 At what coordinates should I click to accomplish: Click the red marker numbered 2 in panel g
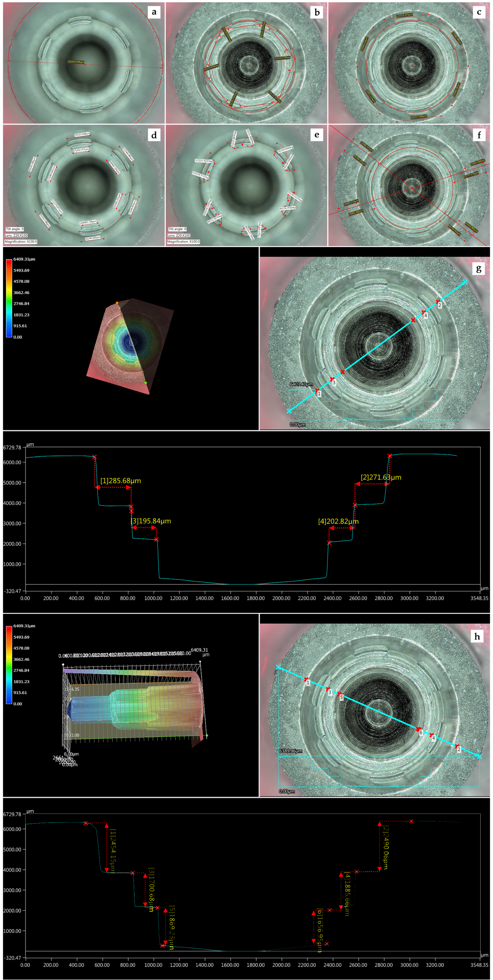[x=437, y=302]
